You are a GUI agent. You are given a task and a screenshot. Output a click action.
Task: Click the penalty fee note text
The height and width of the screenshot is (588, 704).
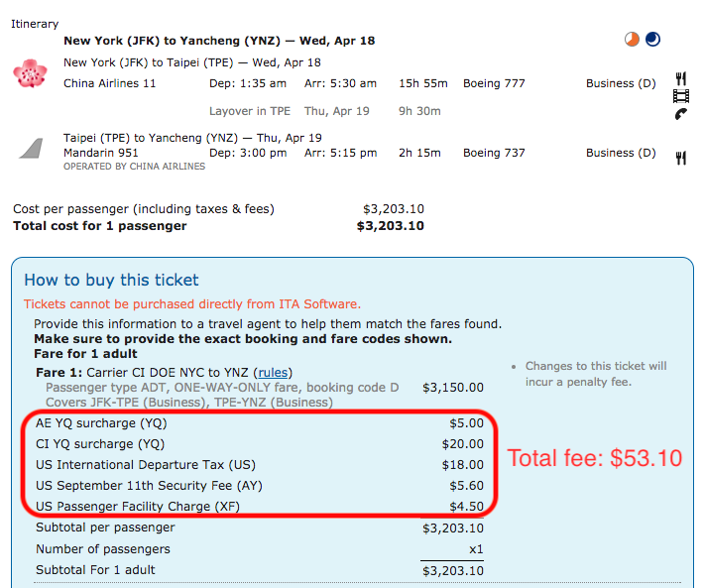(595, 374)
